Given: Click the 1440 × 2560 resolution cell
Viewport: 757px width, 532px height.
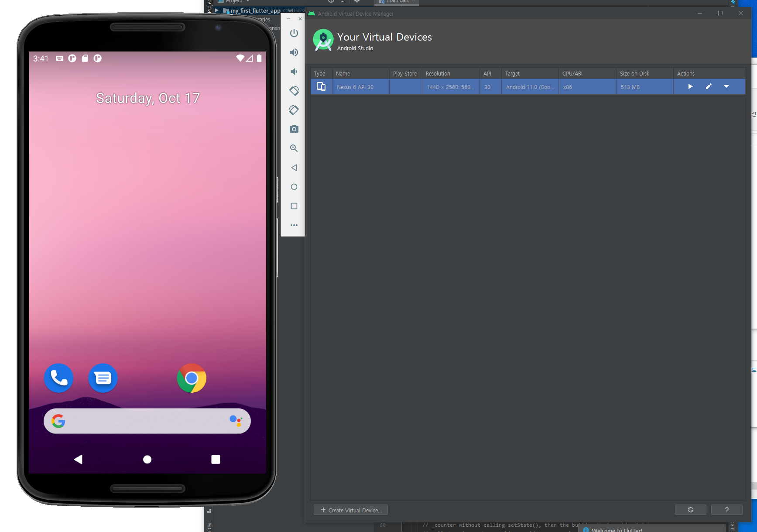Looking at the screenshot, I should tap(451, 87).
